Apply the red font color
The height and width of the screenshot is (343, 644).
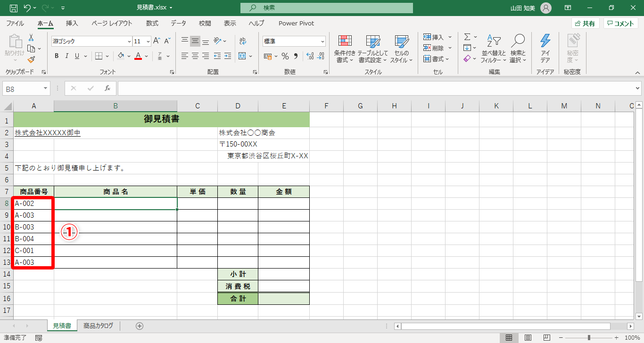[138, 56]
